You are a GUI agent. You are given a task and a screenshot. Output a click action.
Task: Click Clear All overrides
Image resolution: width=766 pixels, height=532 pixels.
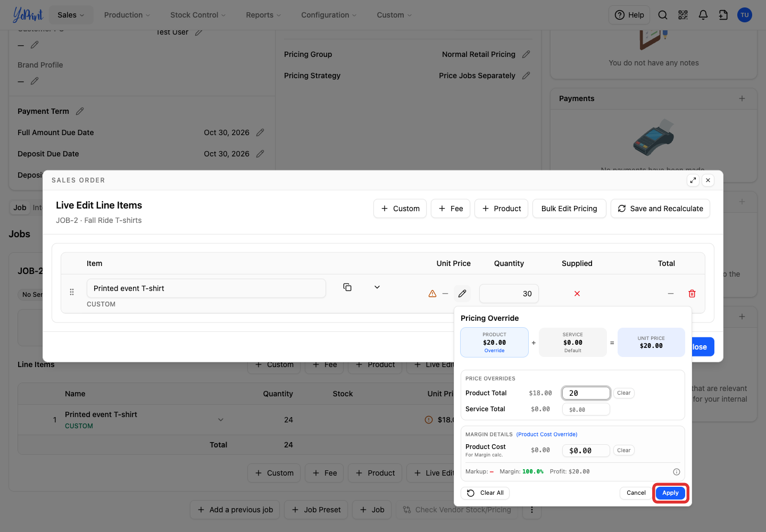click(x=485, y=493)
